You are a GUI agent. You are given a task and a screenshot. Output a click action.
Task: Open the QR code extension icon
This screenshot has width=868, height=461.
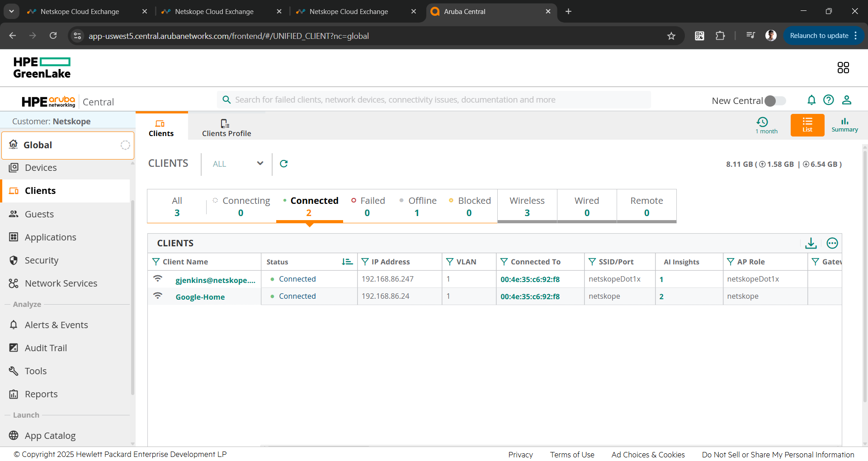pyautogui.click(x=699, y=36)
